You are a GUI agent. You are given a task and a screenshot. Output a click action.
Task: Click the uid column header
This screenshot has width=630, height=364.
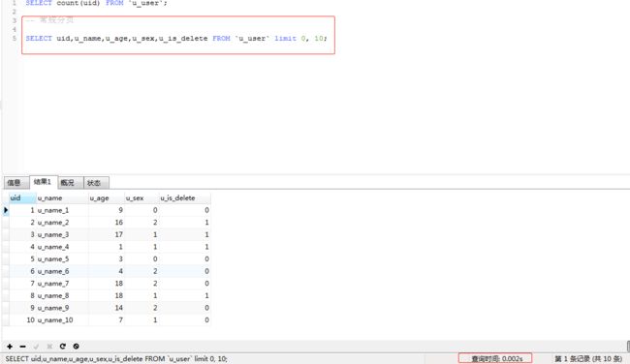(x=22, y=197)
